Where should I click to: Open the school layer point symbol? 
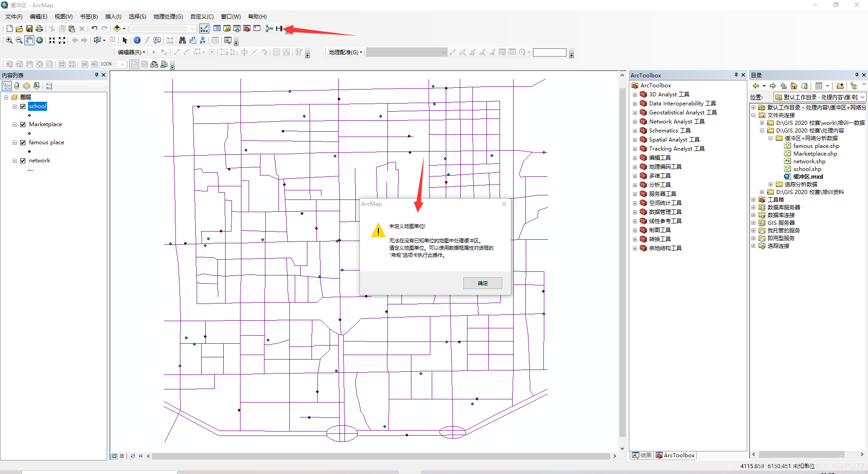(x=29, y=115)
